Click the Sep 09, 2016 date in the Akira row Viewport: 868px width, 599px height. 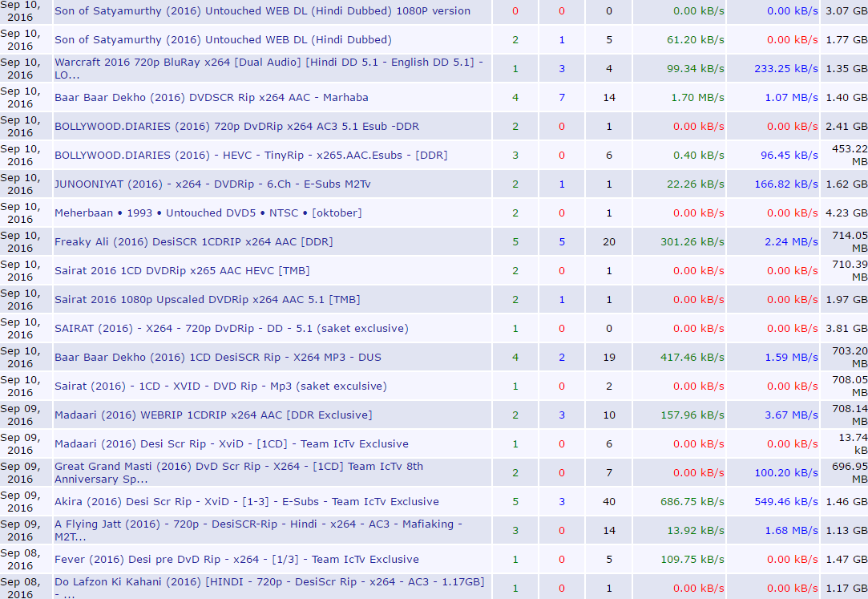[21, 501]
